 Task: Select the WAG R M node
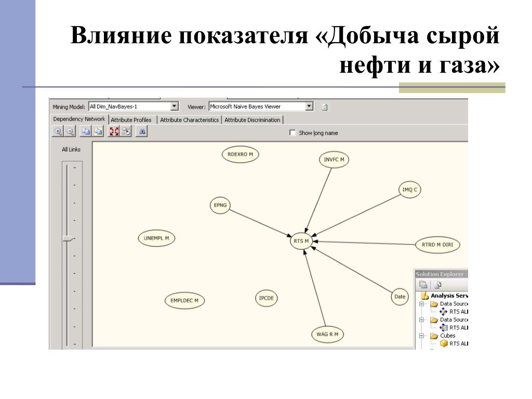(x=327, y=334)
